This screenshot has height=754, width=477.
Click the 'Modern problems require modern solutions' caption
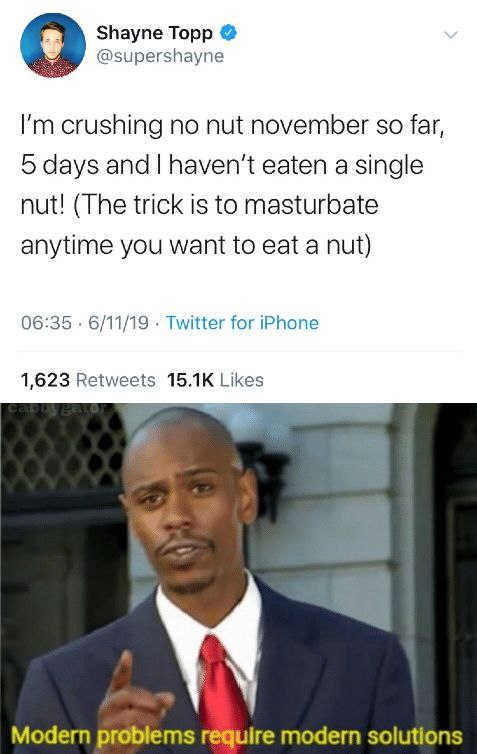coord(237,735)
